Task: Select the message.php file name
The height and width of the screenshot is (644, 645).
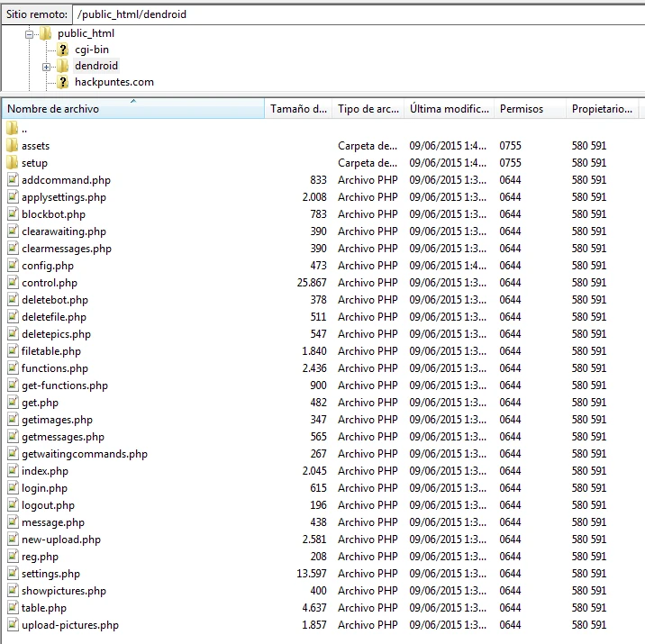Action: 53,522
